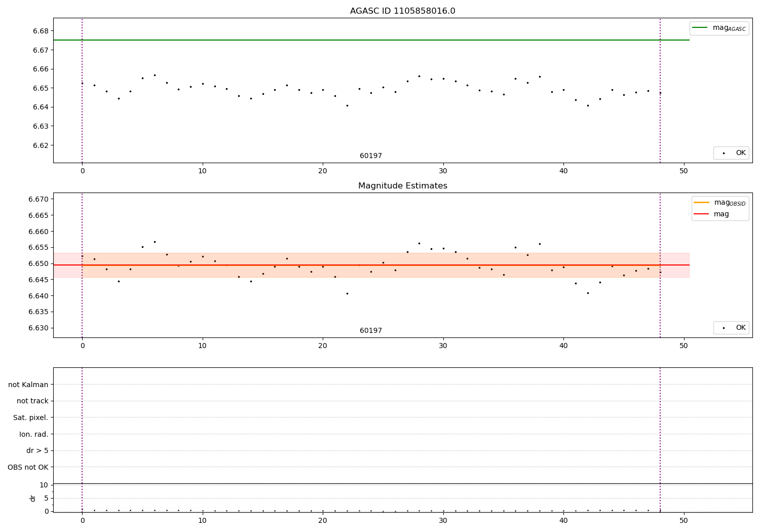Screen dimensions: 760x532
Task: Click the orange line sample beside mag OBSID
Action: 701,203
